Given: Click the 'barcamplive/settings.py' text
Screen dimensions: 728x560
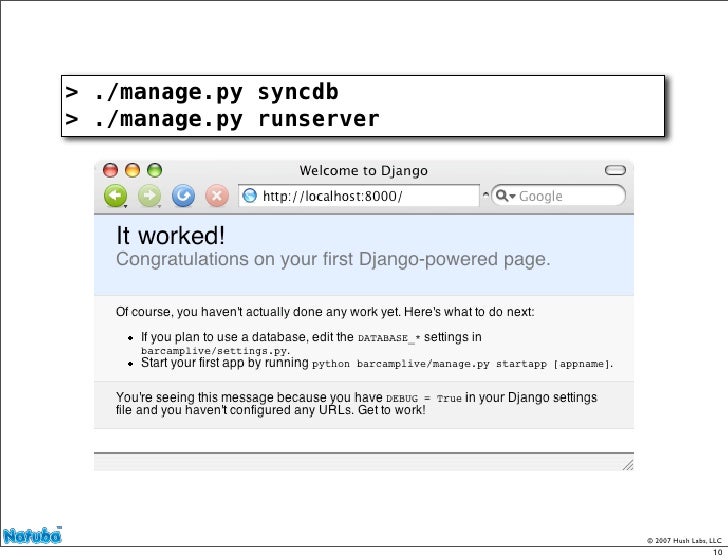Looking at the screenshot, I should 215,351.
